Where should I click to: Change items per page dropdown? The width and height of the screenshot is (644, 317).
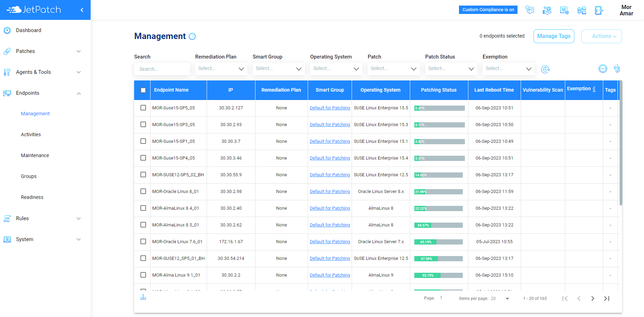point(500,299)
